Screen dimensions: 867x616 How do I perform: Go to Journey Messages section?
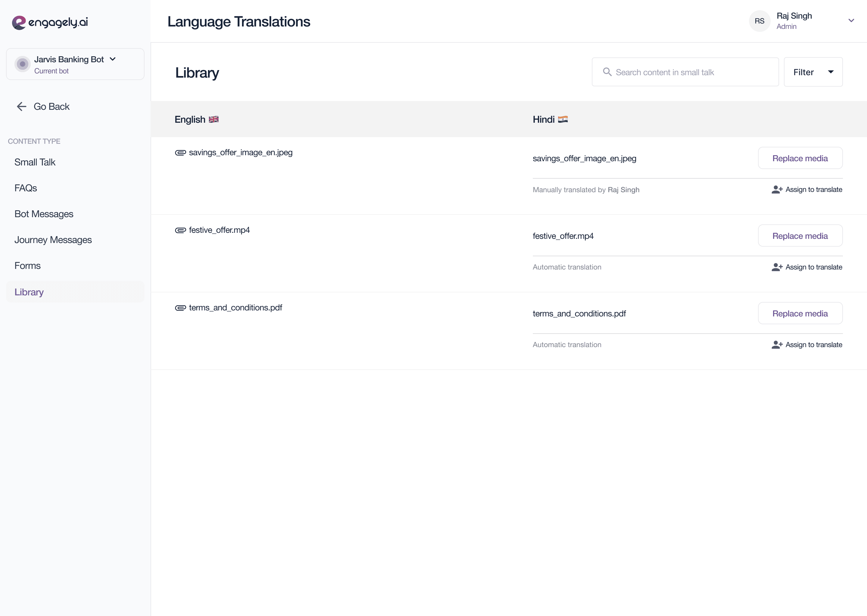click(x=53, y=240)
